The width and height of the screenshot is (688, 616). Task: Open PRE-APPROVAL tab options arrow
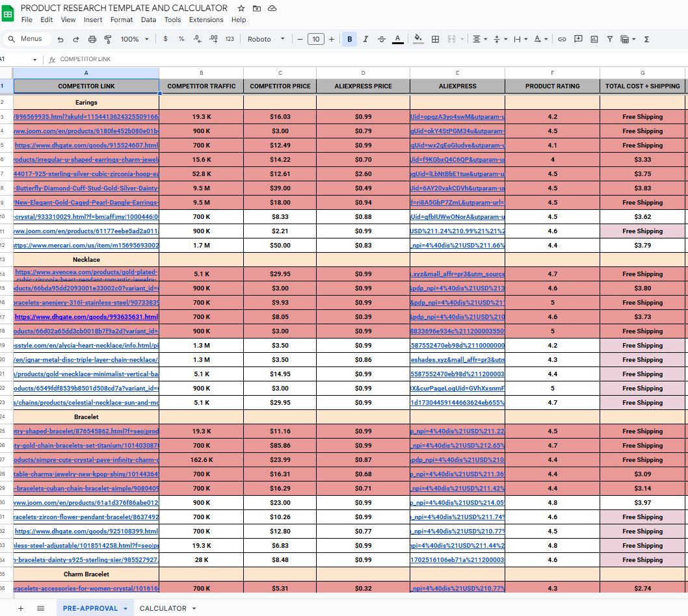pyautogui.click(x=126, y=609)
